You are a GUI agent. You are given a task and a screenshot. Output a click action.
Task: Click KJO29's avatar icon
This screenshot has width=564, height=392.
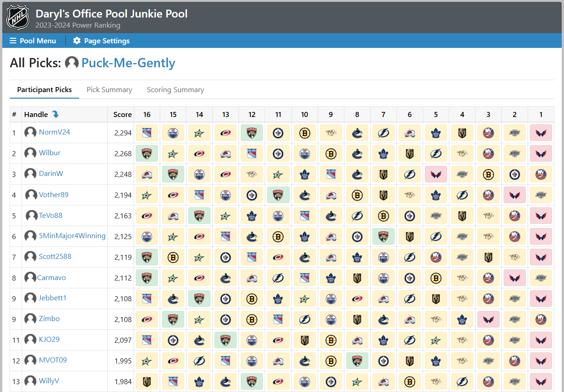pos(30,340)
